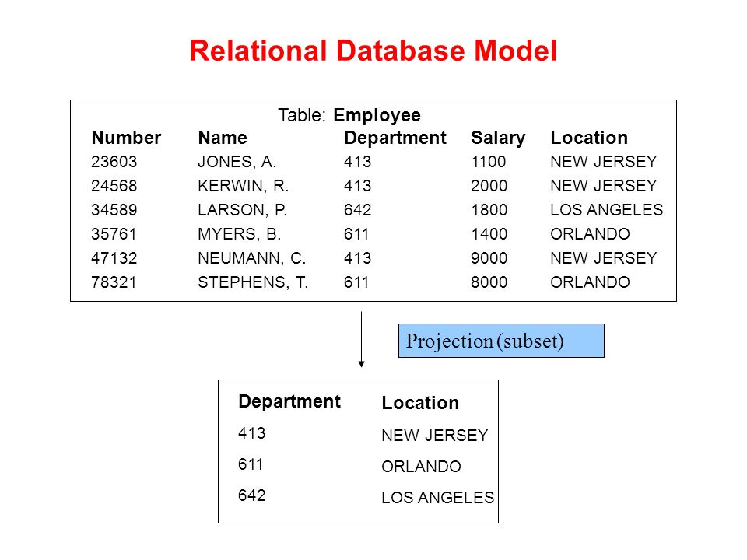
Task: Select NEW JERSEY in the KERWIN row
Action: click(604, 186)
